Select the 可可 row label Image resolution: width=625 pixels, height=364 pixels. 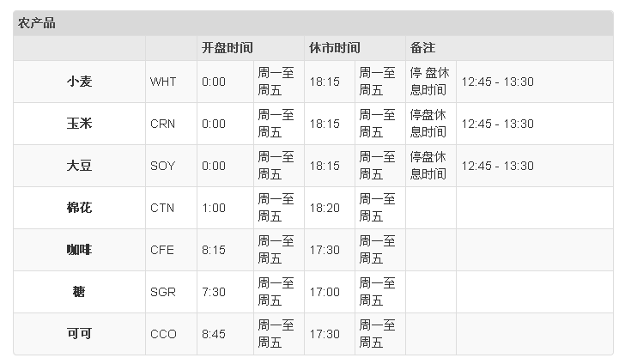[79, 334]
